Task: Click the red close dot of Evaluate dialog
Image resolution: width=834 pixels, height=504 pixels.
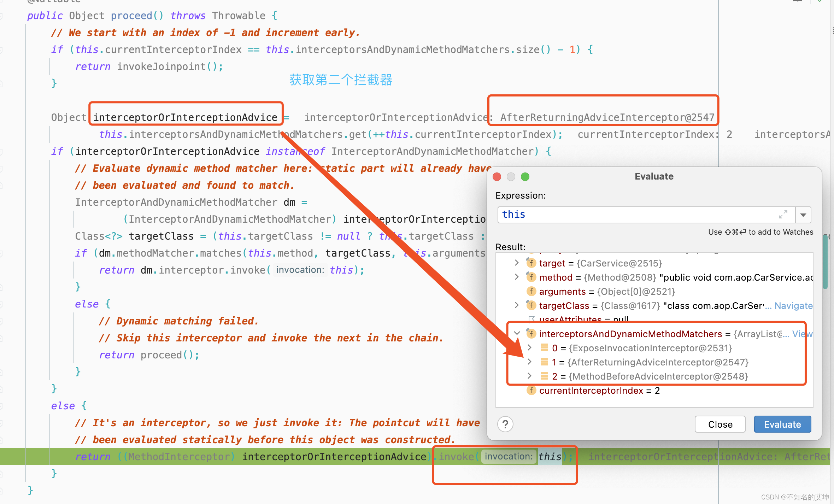Action: coord(497,177)
